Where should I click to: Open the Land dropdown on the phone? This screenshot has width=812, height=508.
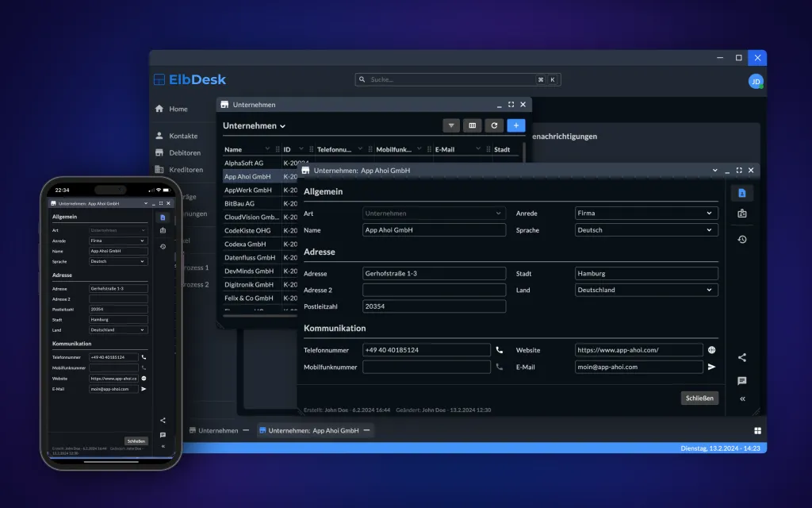[x=119, y=329]
